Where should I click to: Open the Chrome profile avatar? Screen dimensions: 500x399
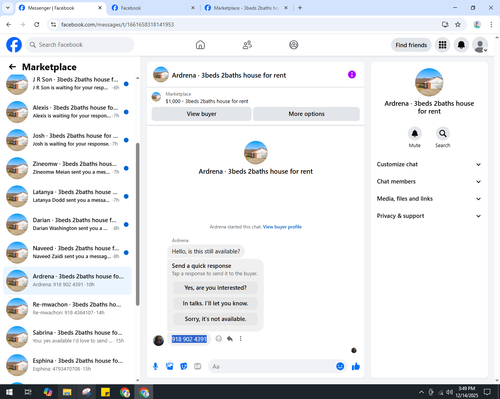477,24
